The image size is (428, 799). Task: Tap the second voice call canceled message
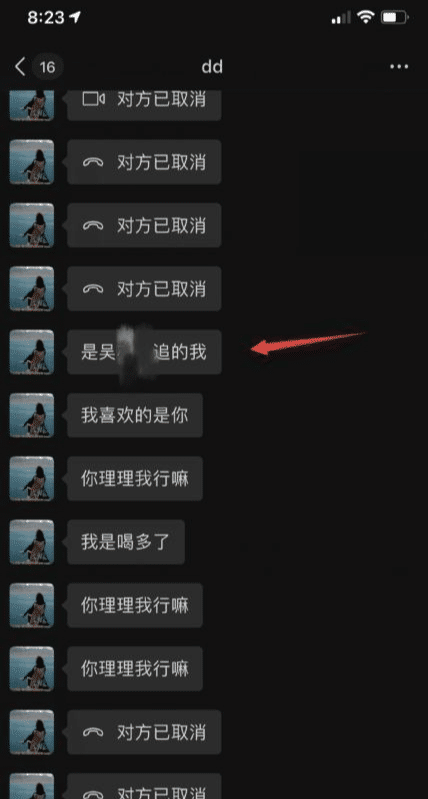[144, 225]
